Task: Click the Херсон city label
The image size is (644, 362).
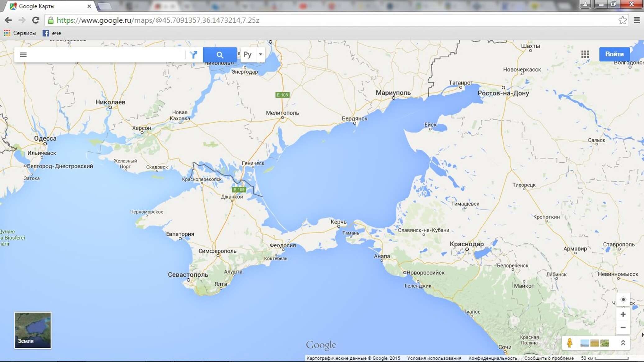Action: 141,128
